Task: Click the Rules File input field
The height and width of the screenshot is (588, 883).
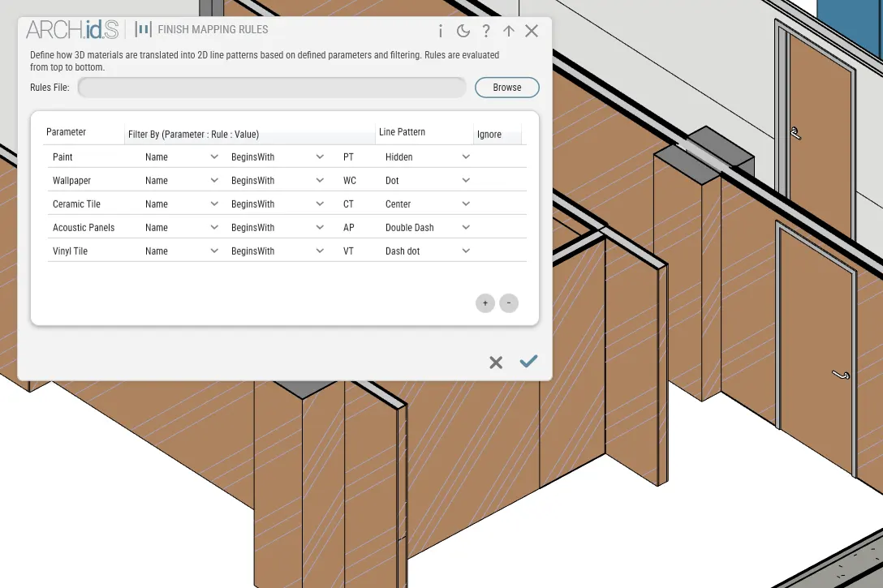Action: tap(272, 88)
